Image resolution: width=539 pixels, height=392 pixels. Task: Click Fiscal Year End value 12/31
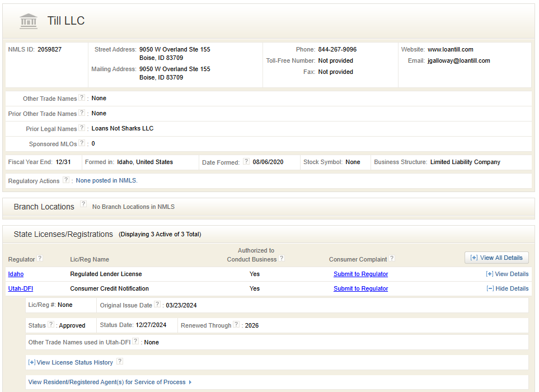pyautogui.click(x=63, y=162)
